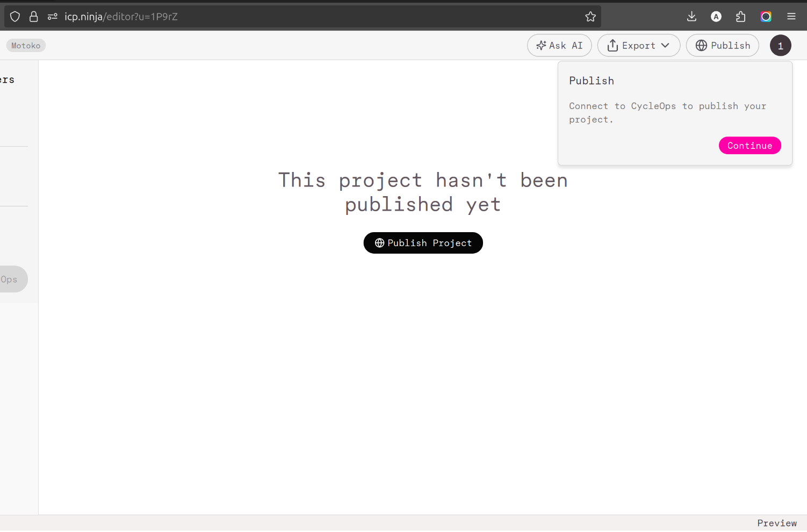
Task: Click the permissions icon next to the padlock
Action: pyautogui.click(x=52, y=16)
